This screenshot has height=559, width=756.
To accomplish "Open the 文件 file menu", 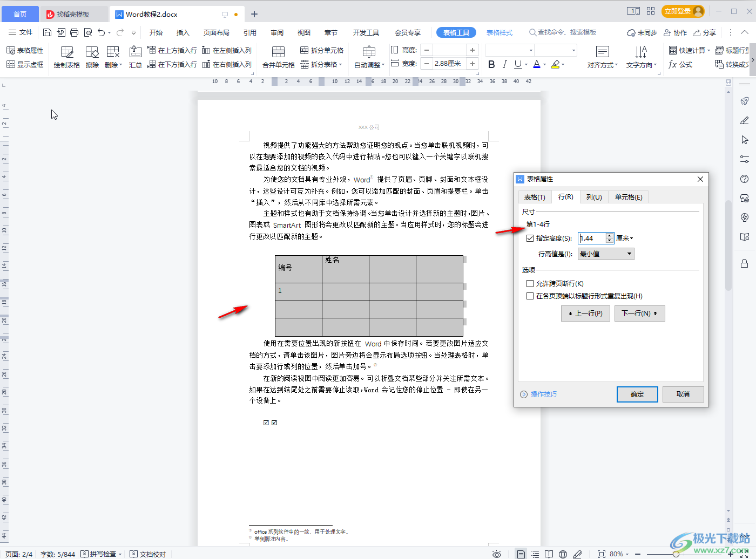I will (21, 32).
